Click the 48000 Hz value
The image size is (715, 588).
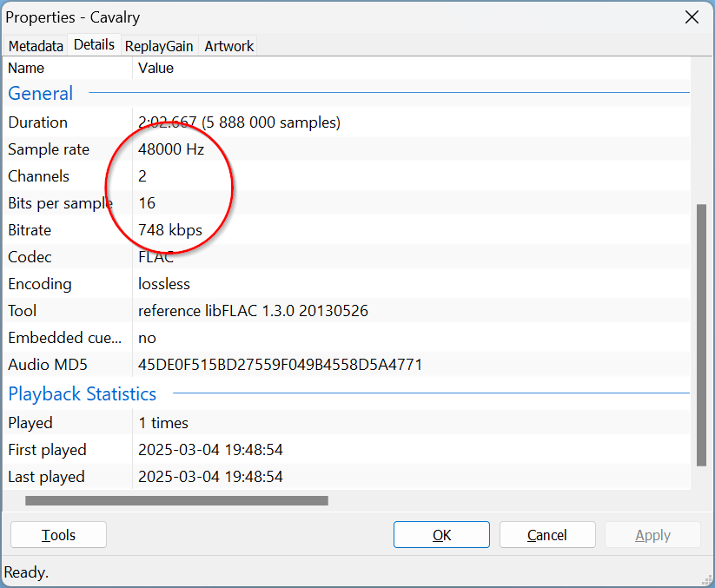pyautogui.click(x=171, y=149)
